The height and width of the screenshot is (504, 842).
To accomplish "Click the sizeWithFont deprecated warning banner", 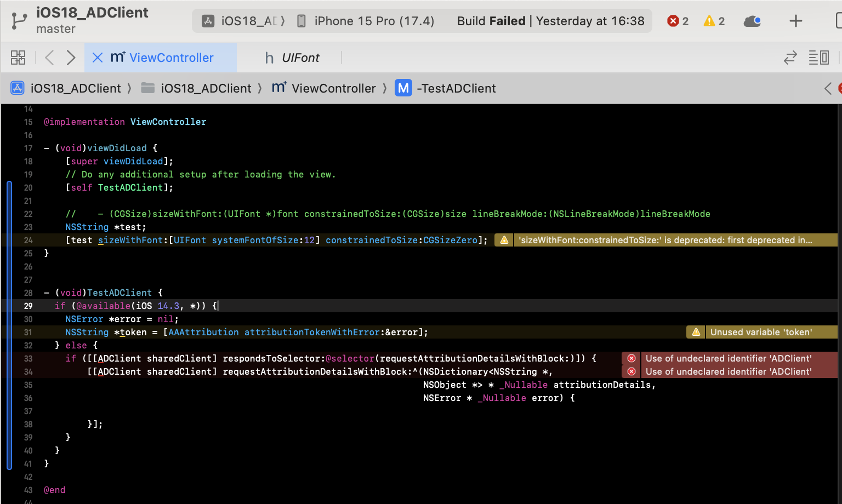I will [x=675, y=240].
